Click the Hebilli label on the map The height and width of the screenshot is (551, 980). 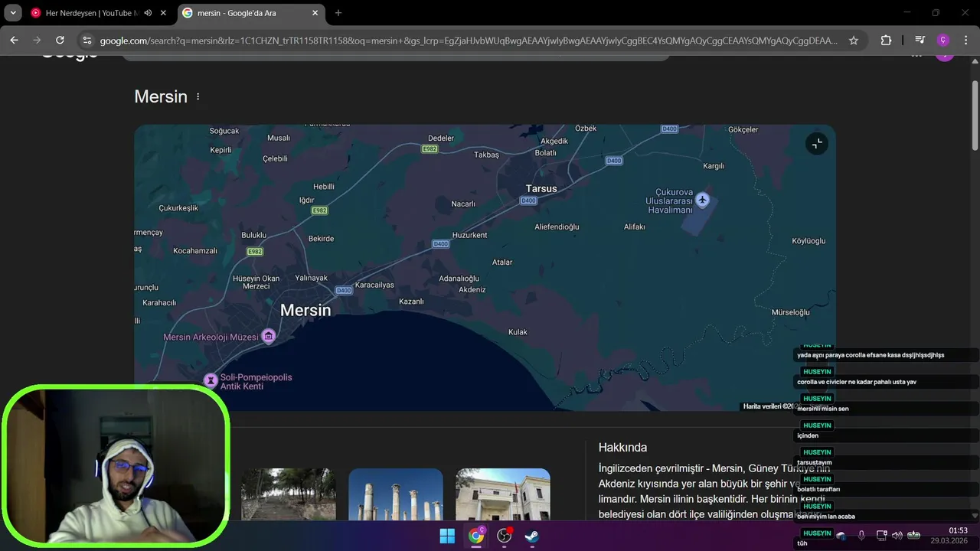coord(324,187)
